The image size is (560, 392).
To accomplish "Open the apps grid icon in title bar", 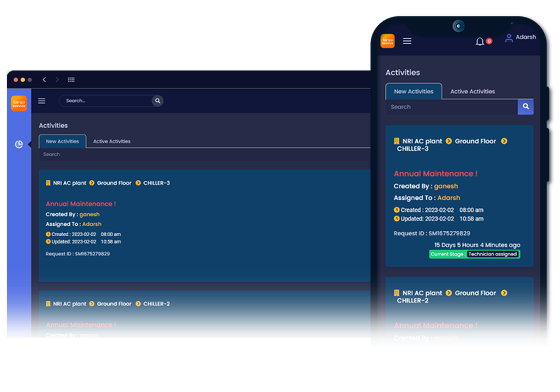I will 72,80.
